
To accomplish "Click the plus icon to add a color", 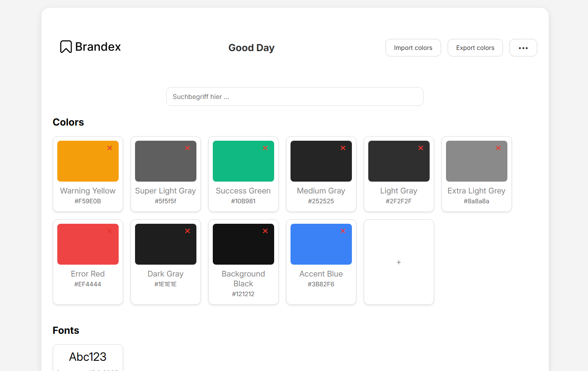I will tap(399, 262).
